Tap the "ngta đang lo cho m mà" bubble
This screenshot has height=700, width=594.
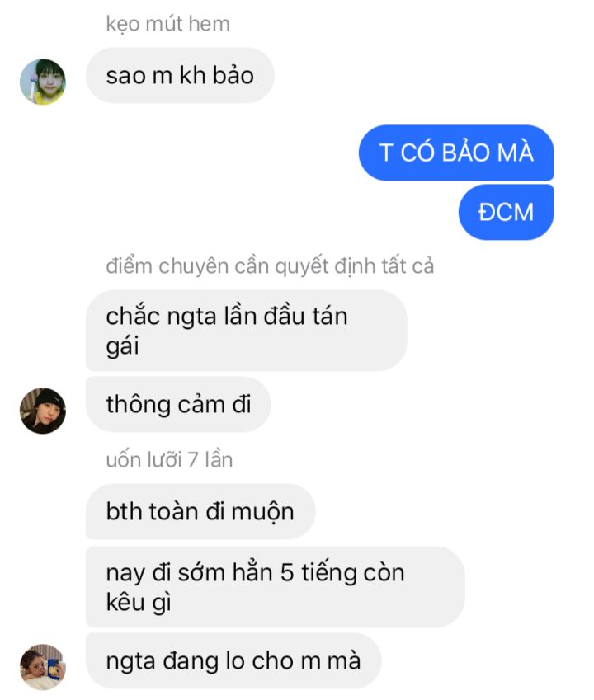233,660
